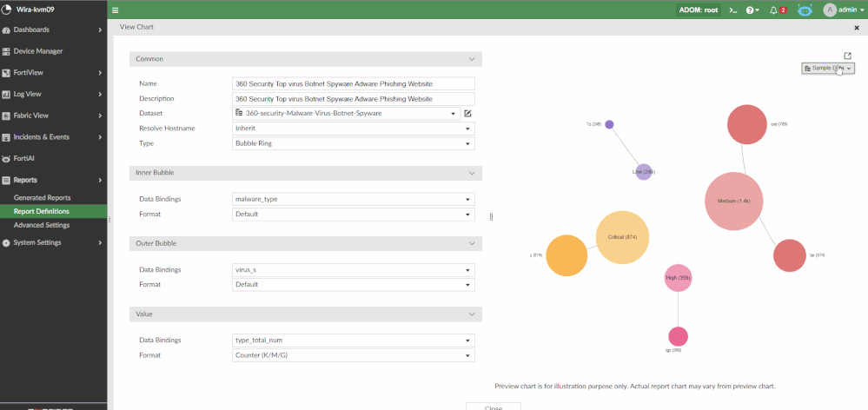Launch the FortiAI robot assistant icon
The width and height of the screenshot is (868, 410).
coord(805,10)
